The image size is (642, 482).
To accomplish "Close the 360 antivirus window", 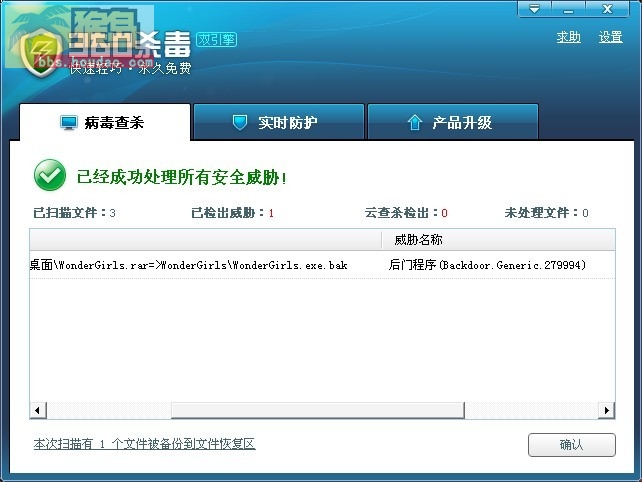I will pyautogui.click(x=607, y=9).
